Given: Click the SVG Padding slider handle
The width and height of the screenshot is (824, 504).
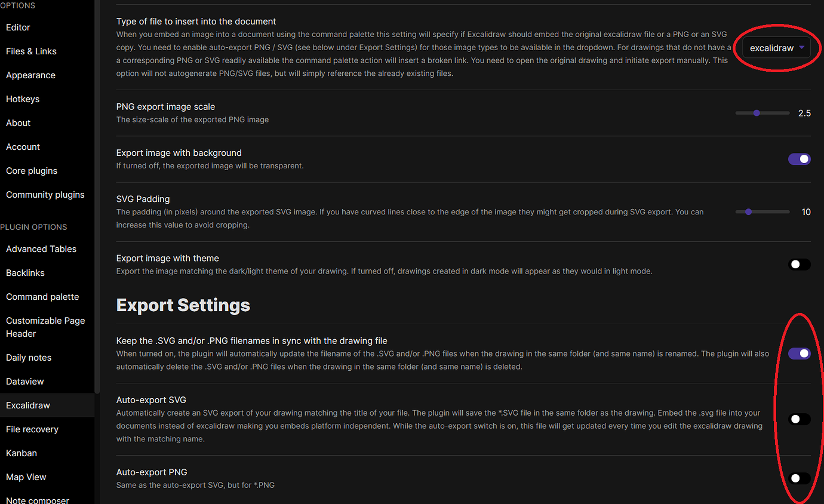Looking at the screenshot, I should click(x=748, y=211).
